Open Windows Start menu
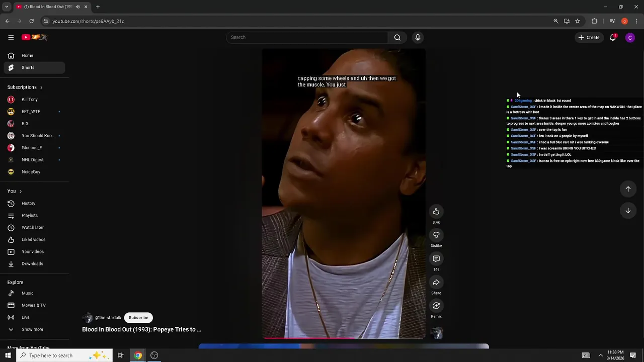The image size is (644, 362). point(8,355)
